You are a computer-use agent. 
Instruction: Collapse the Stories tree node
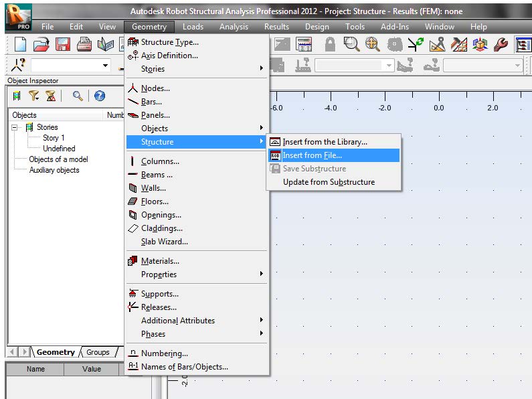click(x=14, y=128)
